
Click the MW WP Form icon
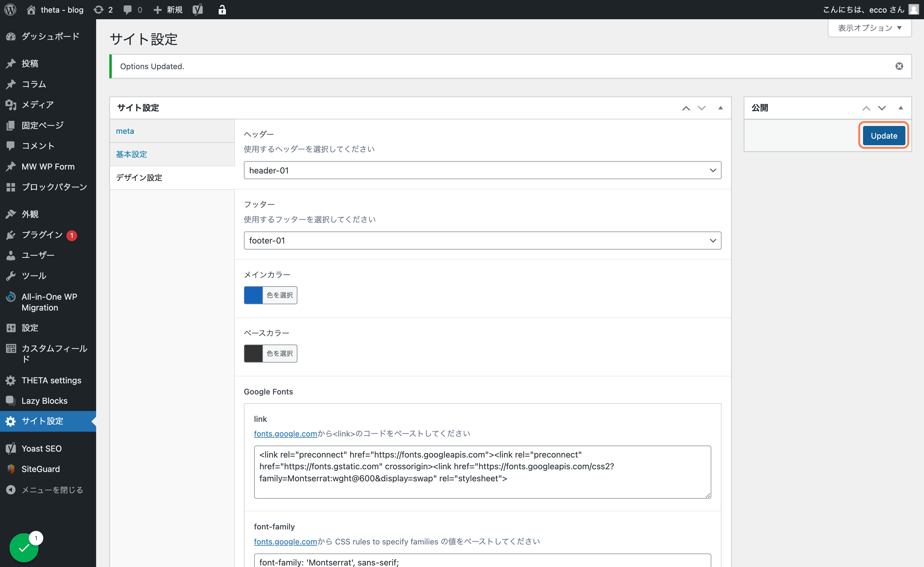(x=11, y=166)
